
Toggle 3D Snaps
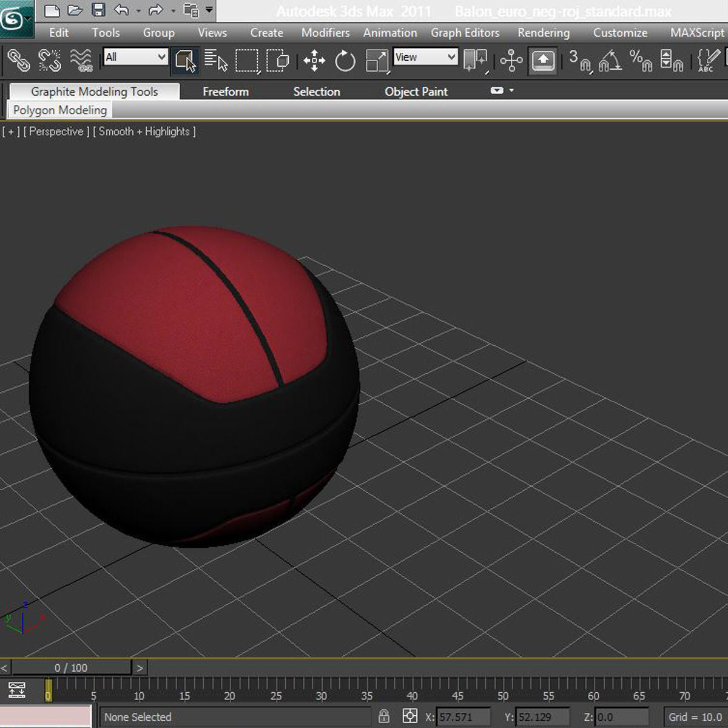pyautogui.click(x=579, y=61)
